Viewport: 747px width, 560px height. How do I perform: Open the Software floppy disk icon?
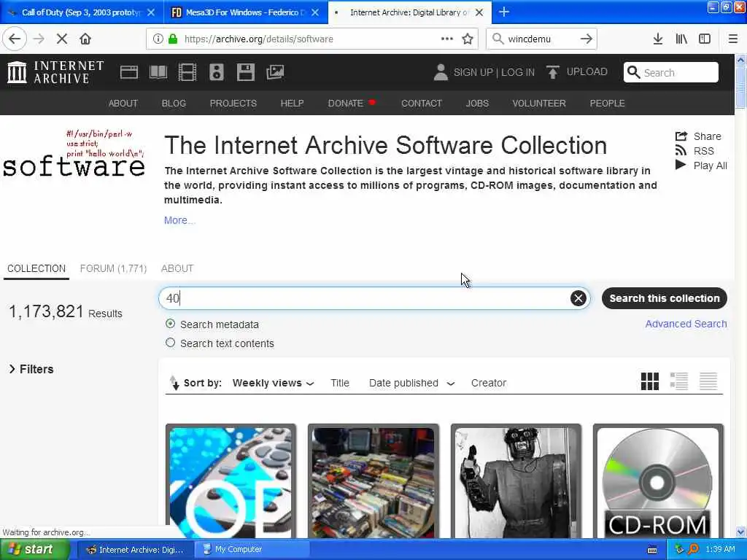point(245,72)
